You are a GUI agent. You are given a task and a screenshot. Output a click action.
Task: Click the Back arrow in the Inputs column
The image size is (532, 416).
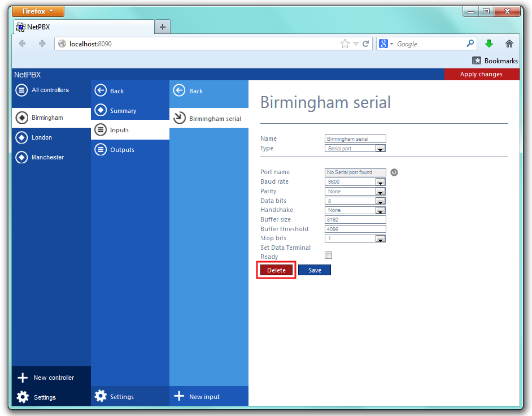click(179, 90)
